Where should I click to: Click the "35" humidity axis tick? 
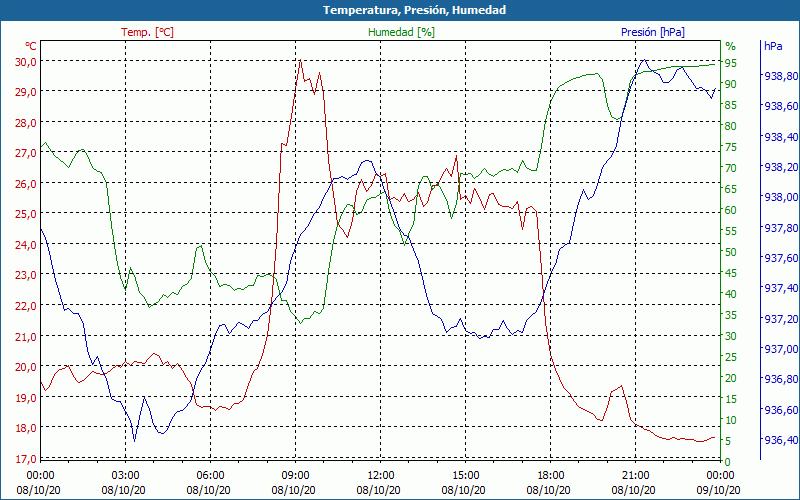click(731, 315)
